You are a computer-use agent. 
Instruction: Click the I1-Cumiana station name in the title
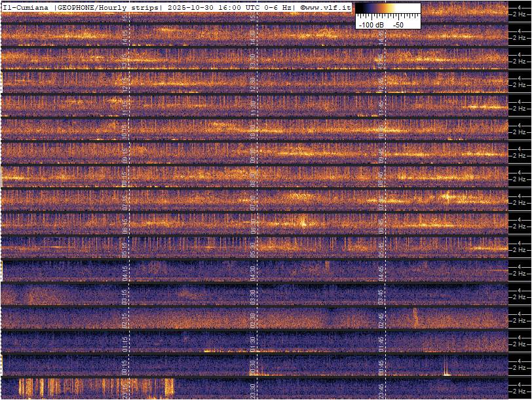click(x=26, y=7)
